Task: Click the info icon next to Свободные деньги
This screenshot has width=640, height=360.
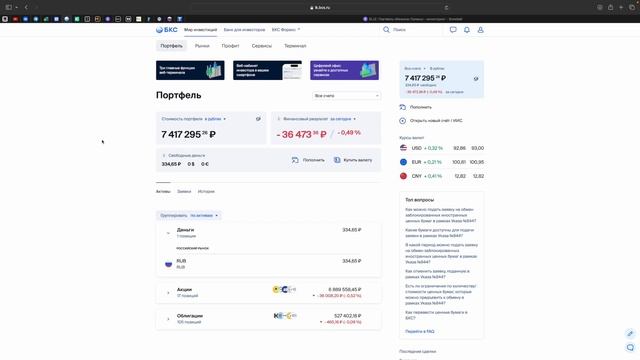Action: (x=164, y=156)
